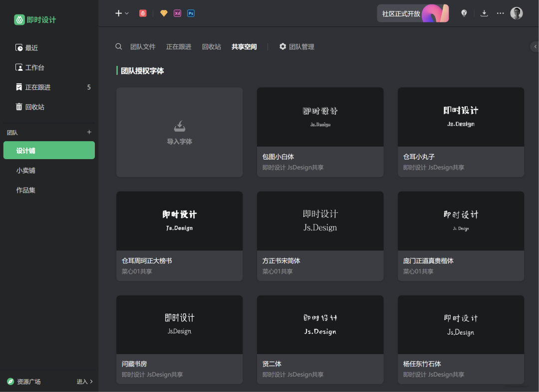The image size is (539, 392).
Task: Click the download icon in top bar
Action: click(484, 13)
